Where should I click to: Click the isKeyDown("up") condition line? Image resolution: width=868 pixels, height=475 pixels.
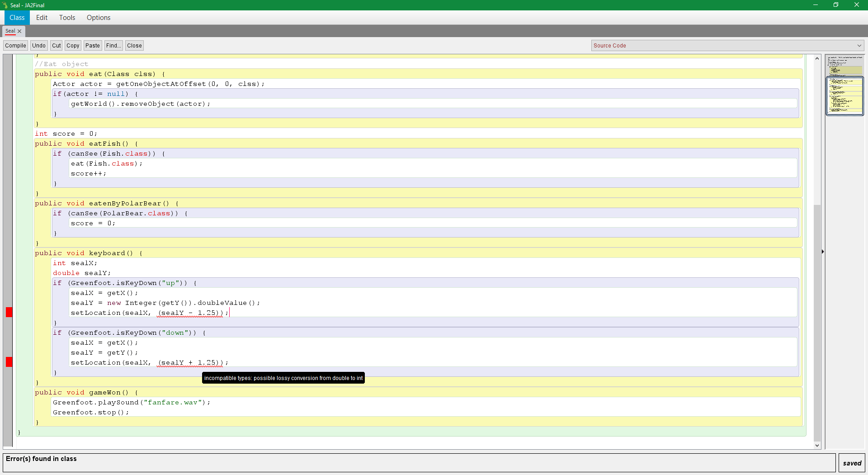(x=125, y=283)
